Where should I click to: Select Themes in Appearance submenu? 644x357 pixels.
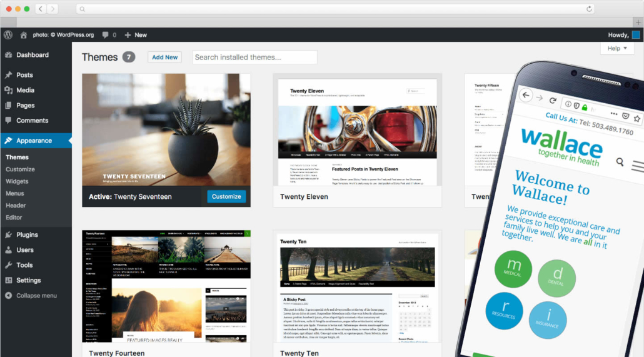[x=17, y=157]
